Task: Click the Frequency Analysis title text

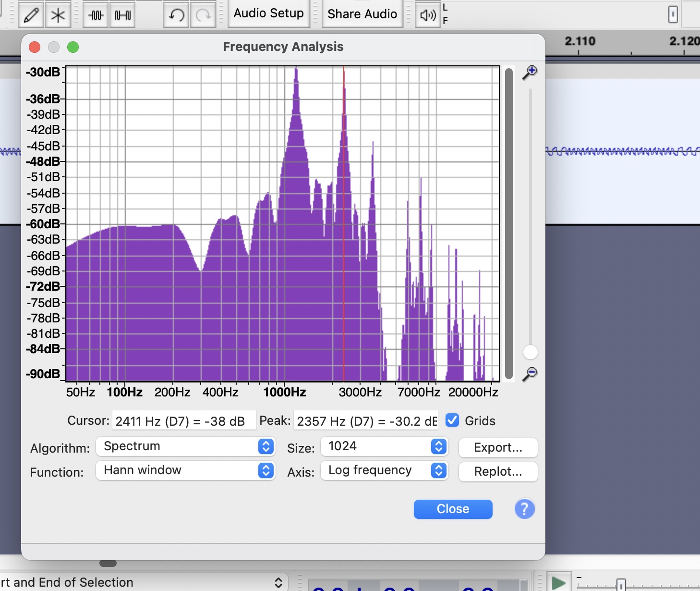Action: [x=283, y=47]
